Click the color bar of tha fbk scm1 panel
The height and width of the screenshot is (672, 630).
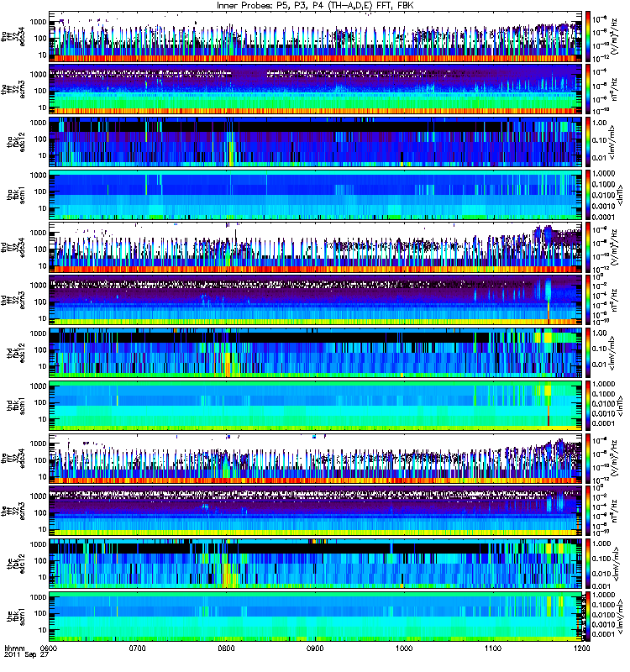click(587, 195)
